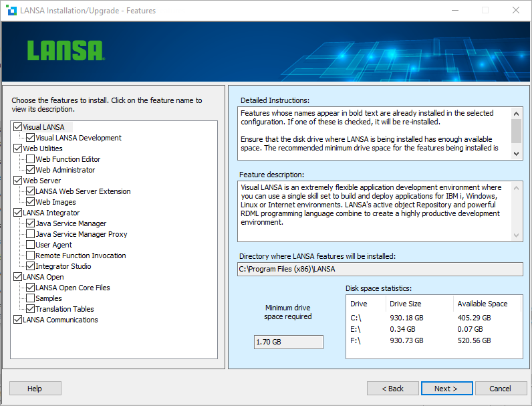Image resolution: width=532 pixels, height=406 pixels.
Task: Select the Web Administrator feature name
Action: point(65,170)
